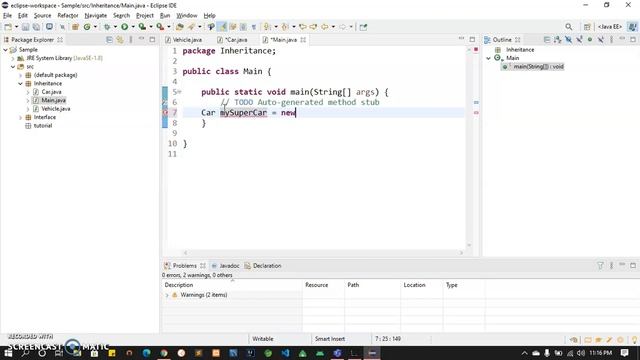Select Vehicle.java in Package Explorer
640x360 pixels.
pyautogui.click(x=56, y=109)
